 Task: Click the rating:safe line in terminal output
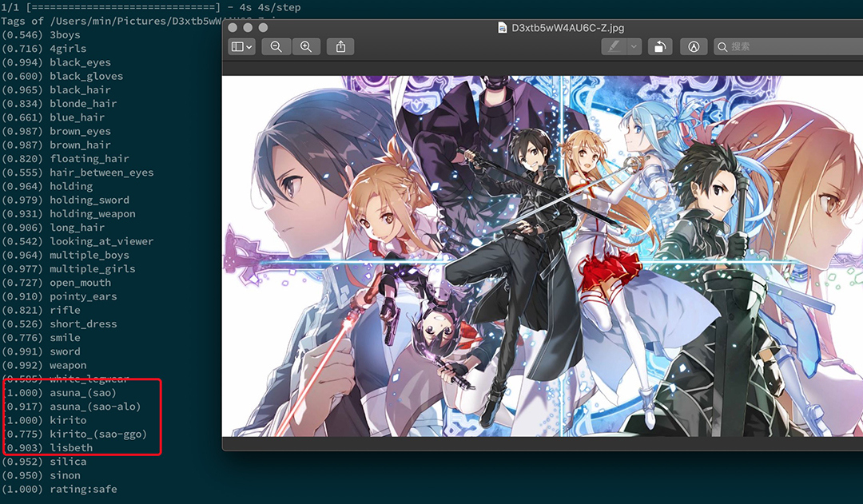click(82, 489)
